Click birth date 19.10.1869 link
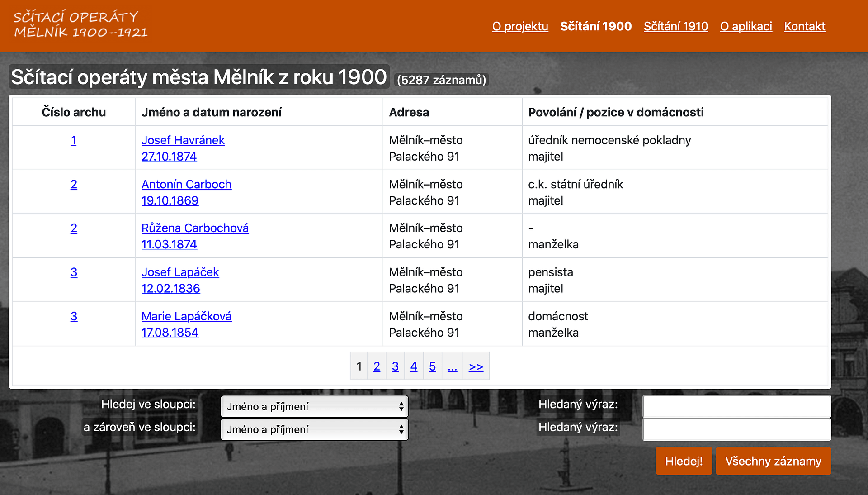 pos(170,200)
